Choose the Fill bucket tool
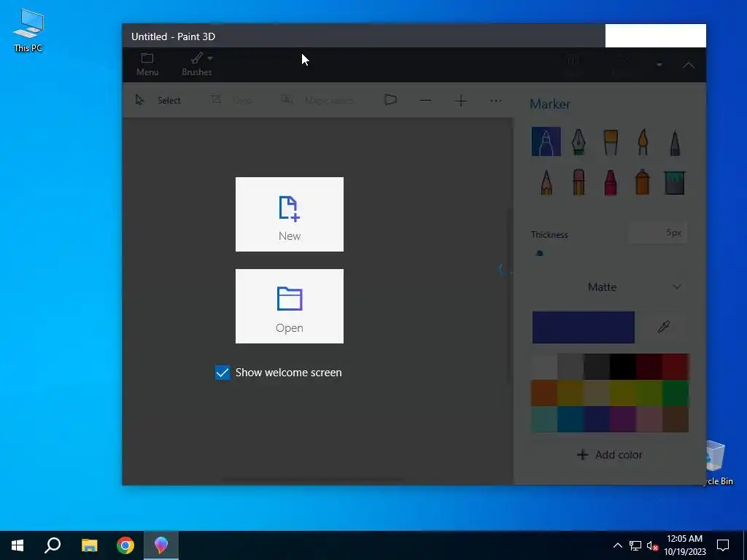The width and height of the screenshot is (747, 560). [x=675, y=182]
